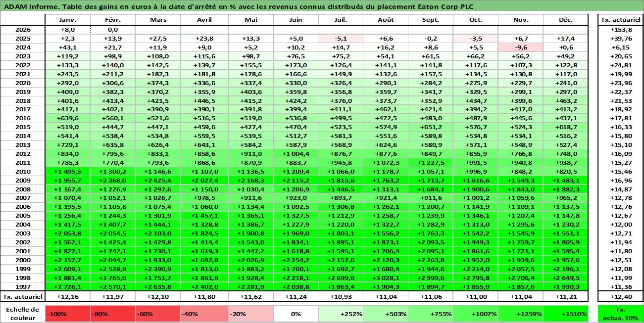Click the 2016 January value '+639,6'
Image resolution: width=644 pixels, height=323 pixels.
coord(67,118)
